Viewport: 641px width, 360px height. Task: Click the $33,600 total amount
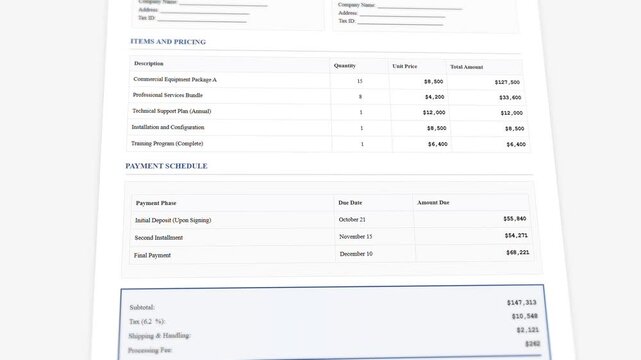pos(510,98)
